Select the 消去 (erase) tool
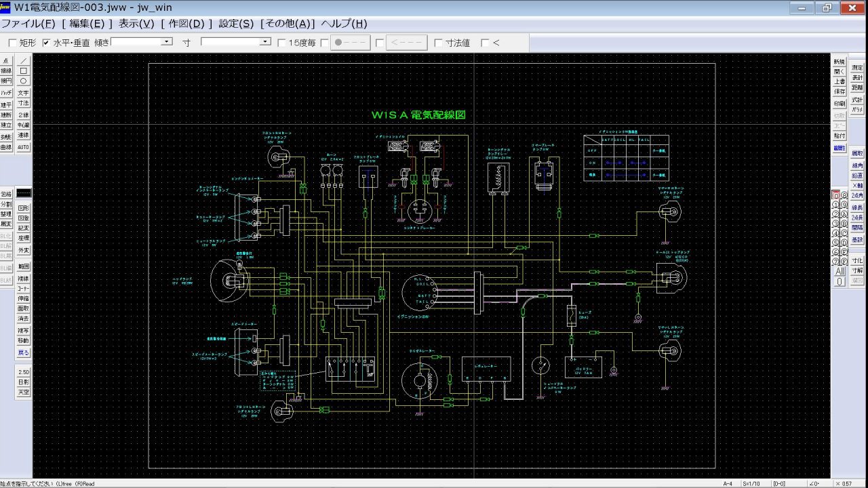868x488 pixels. click(24, 319)
